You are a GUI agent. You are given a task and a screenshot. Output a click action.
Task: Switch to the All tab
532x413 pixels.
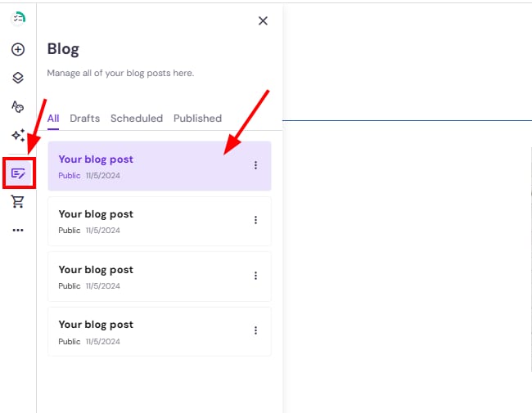tap(53, 119)
